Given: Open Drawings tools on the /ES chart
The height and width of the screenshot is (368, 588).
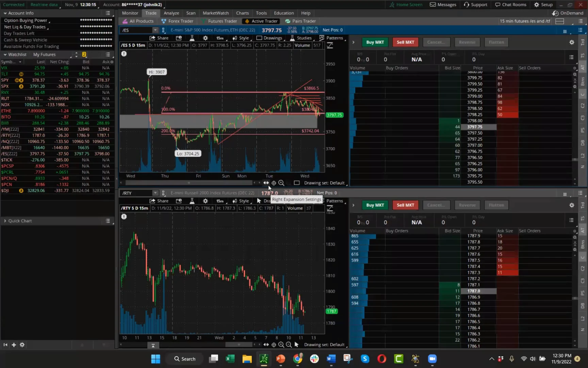Looking at the screenshot, I should pos(269,38).
